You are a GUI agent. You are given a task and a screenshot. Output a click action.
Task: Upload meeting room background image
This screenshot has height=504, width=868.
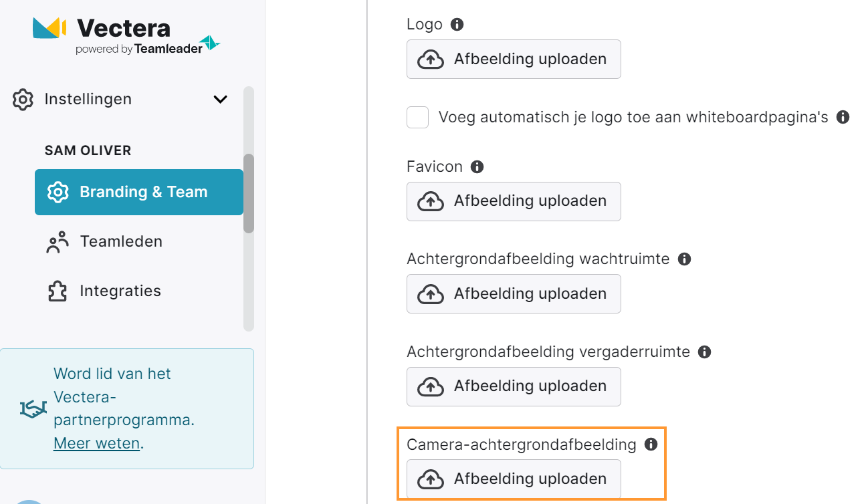[514, 386]
